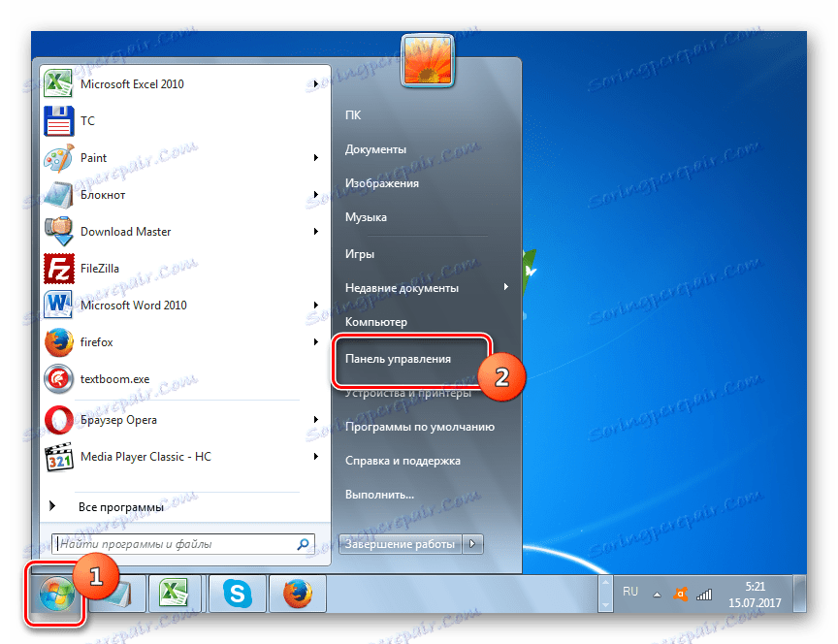
Task: Expand the Браузер Opera jump list arrow
Action: click(x=316, y=420)
